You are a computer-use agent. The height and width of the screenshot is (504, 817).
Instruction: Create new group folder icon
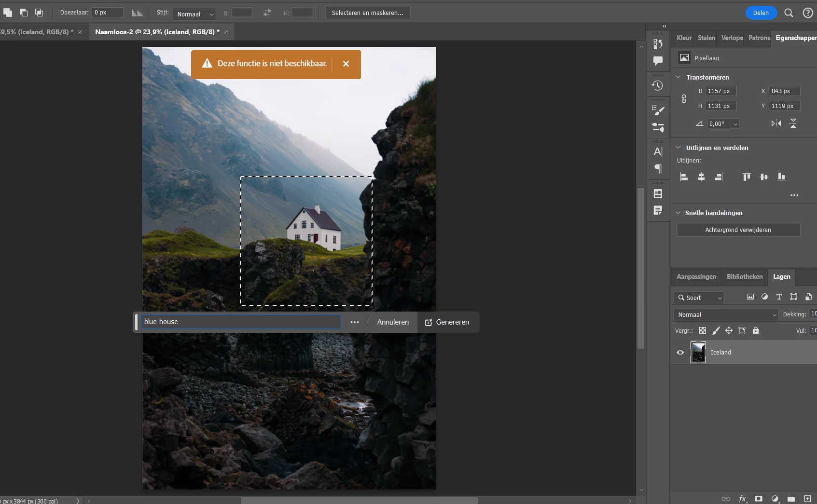pos(791,499)
